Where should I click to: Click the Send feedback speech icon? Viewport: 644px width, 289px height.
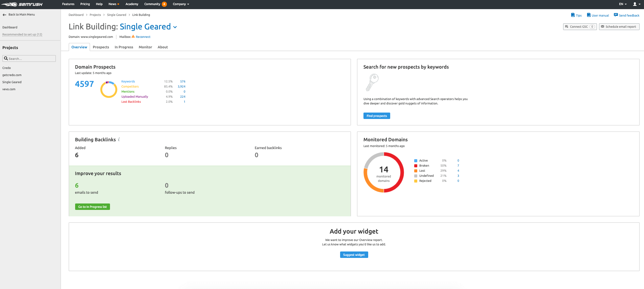click(616, 15)
